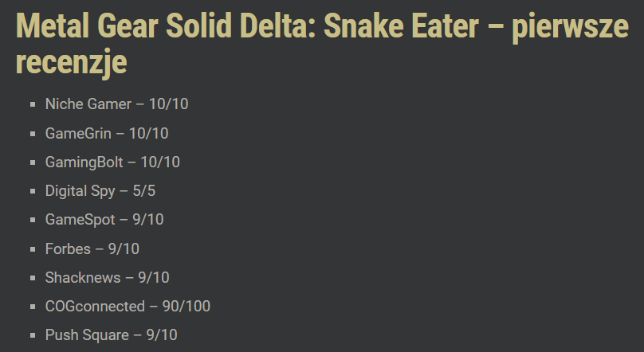
Task: Click the Push Square list item
Action: (86, 335)
